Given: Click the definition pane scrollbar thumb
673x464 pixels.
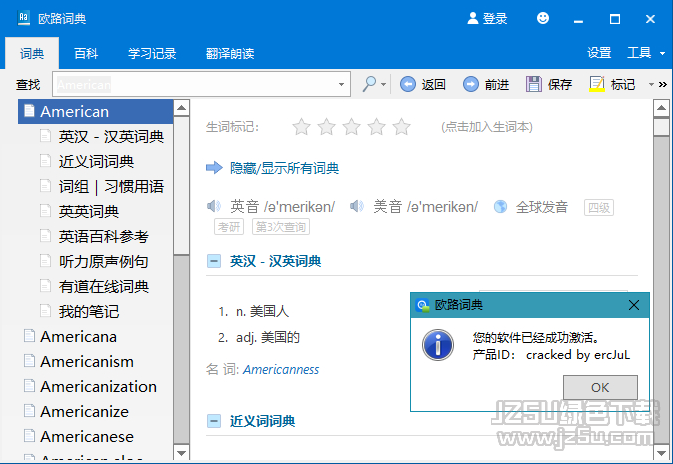Looking at the screenshot, I should pyautogui.click(x=661, y=127).
